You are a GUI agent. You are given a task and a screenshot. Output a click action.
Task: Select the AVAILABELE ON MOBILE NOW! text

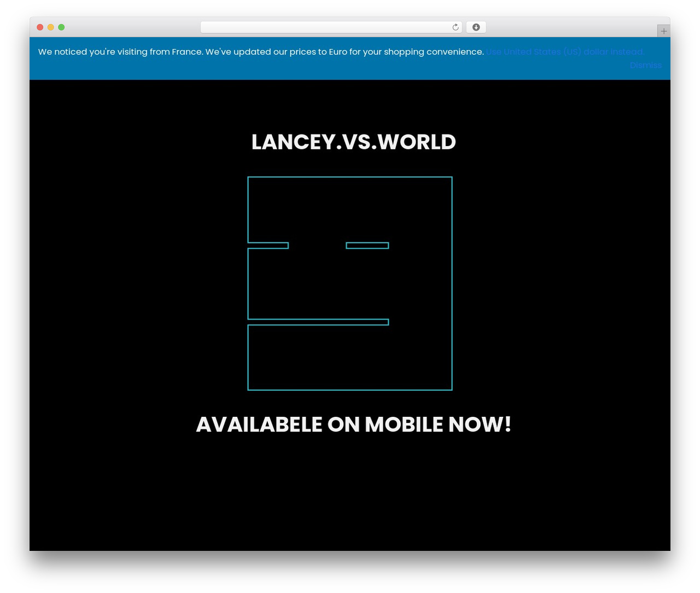pos(353,425)
